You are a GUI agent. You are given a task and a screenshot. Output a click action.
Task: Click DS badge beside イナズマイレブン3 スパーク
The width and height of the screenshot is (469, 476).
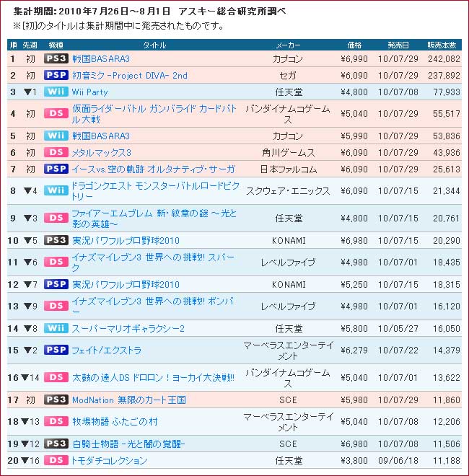pyautogui.click(x=56, y=262)
